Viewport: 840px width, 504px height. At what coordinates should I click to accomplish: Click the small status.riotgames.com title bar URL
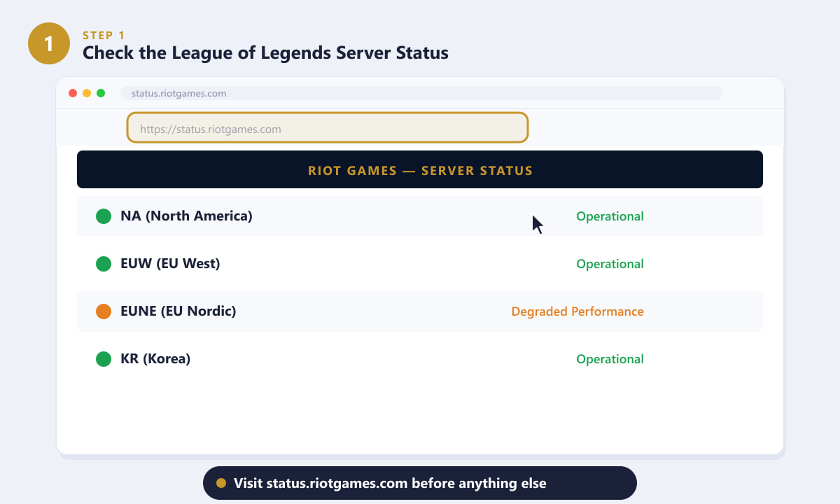178,93
